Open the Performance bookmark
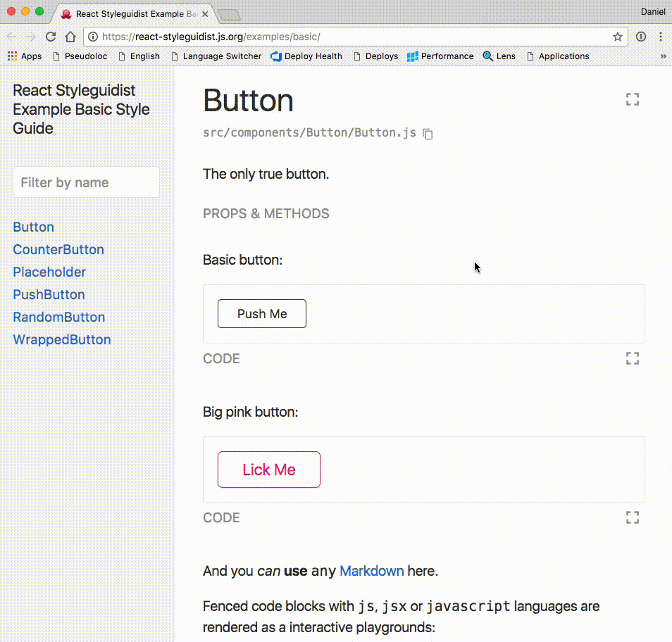 440,56
